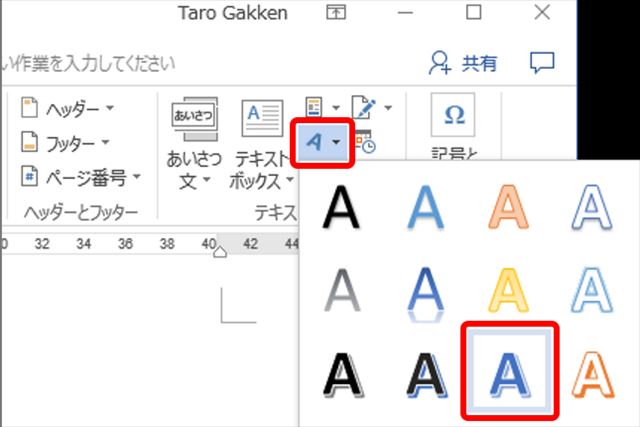This screenshot has width=640, height=427.
Task: Click the Taro Gakken account name
Action: [x=233, y=13]
